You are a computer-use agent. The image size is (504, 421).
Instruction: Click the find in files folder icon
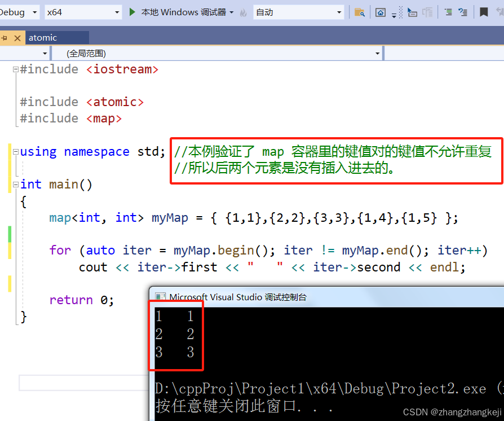(359, 12)
